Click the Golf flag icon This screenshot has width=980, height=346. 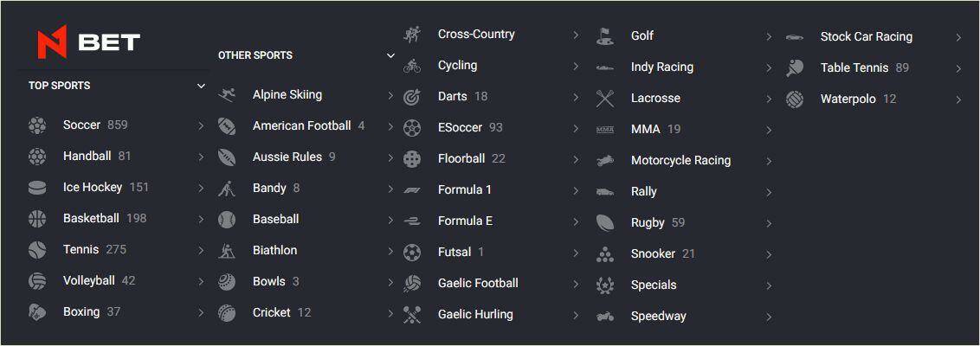(605, 36)
